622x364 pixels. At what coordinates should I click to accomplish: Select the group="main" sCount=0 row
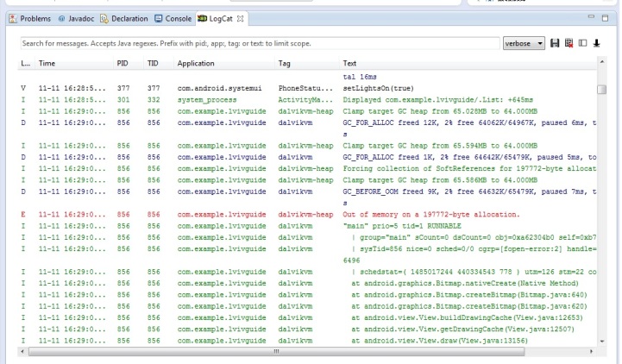pos(307,237)
